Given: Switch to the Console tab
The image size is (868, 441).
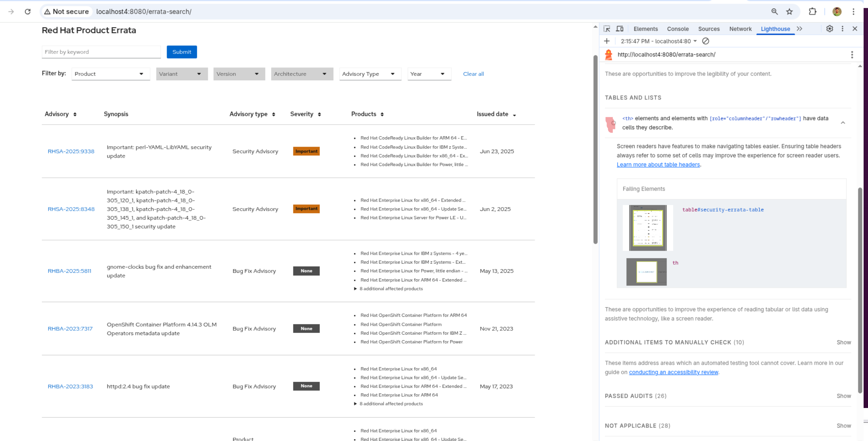Looking at the screenshot, I should pyautogui.click(x=678, y=29).
